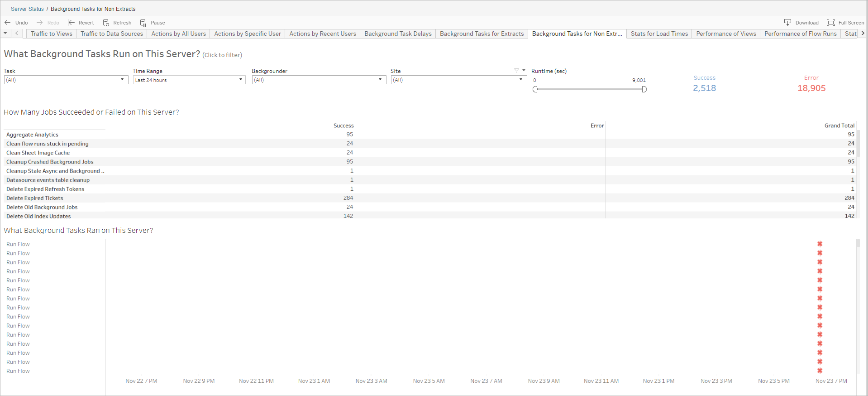Click the Server Status breadcrumb link
Screen dimensions: 868x396
27,9
